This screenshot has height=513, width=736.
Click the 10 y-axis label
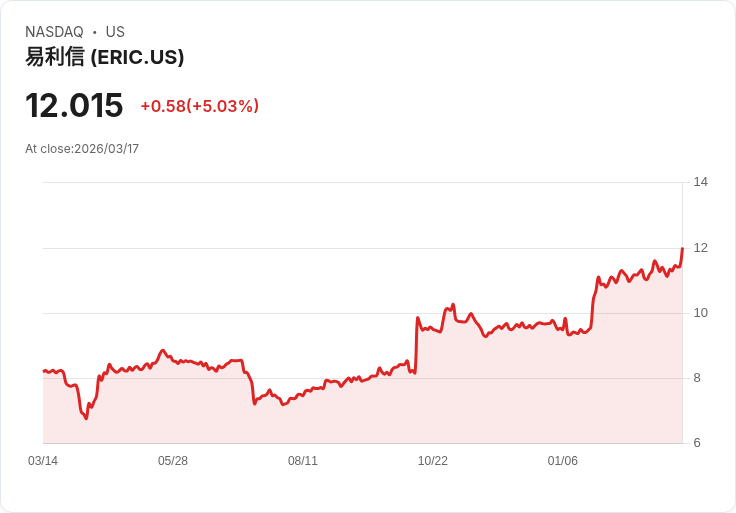[x=700, y=313]
